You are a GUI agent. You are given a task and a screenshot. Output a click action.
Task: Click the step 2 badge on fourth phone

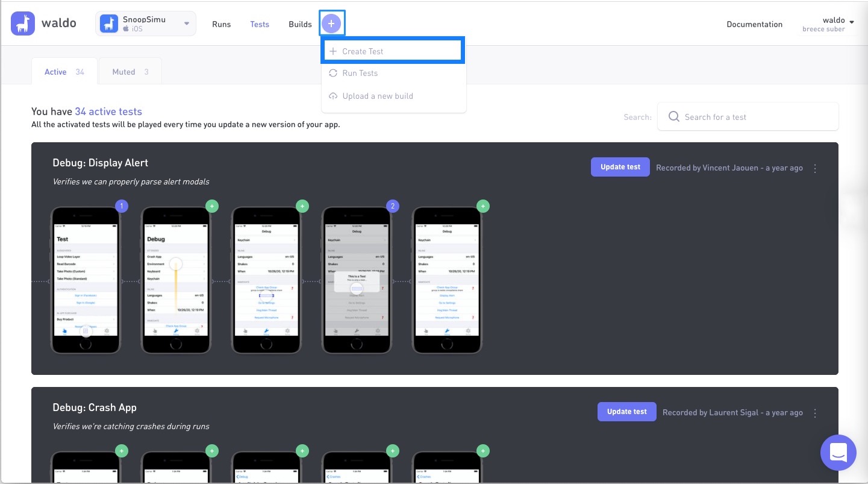tap(393, 206)
